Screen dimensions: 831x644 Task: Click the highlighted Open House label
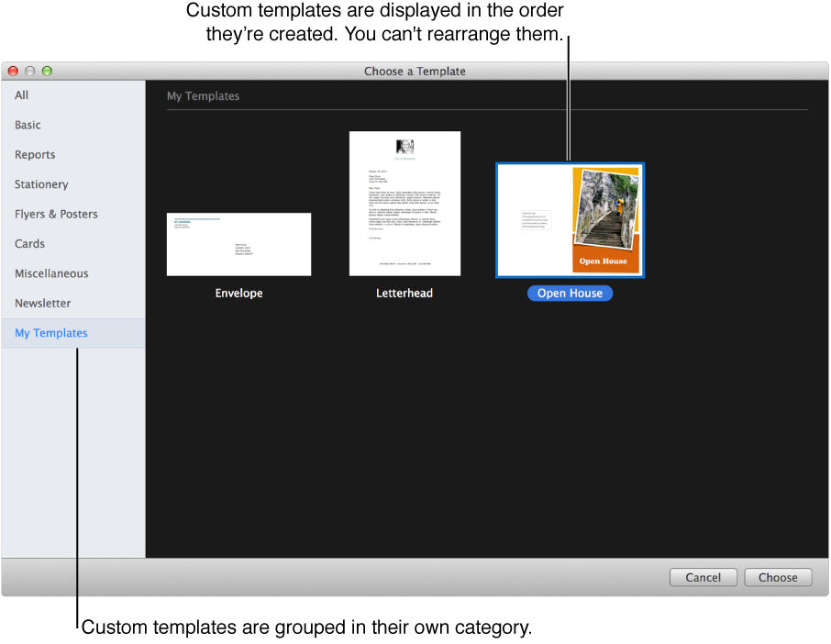pyautogui.click(x=570, y=294)
